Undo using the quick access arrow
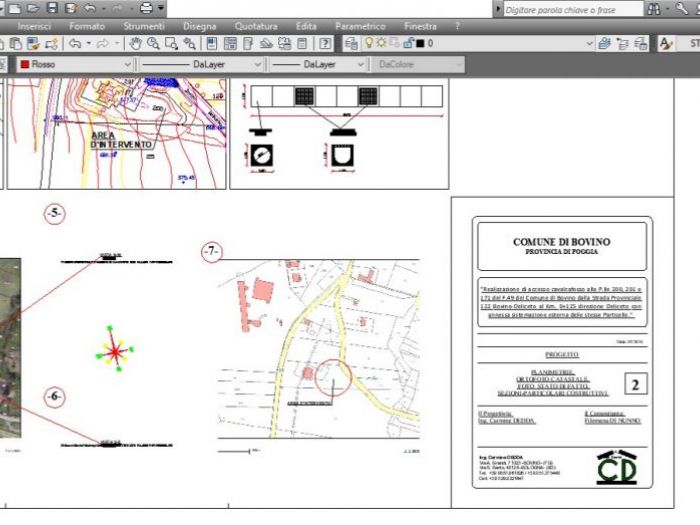 (x=90, y=8)
